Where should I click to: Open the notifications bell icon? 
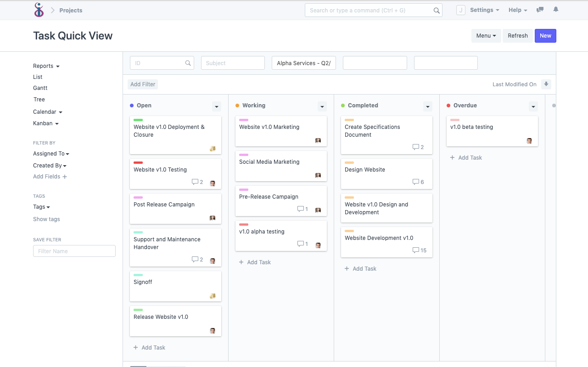tap(555, 10)
